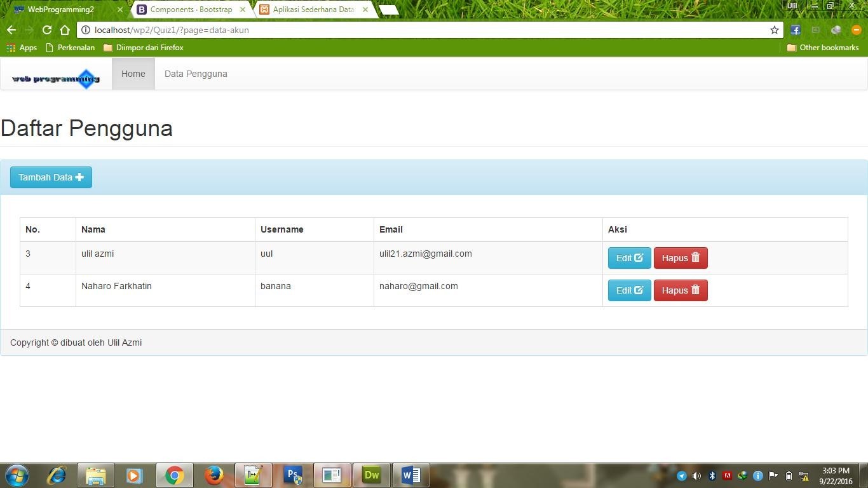Edit the ulil azmi record
868x488 pixels.
click(x=628, y=258)
